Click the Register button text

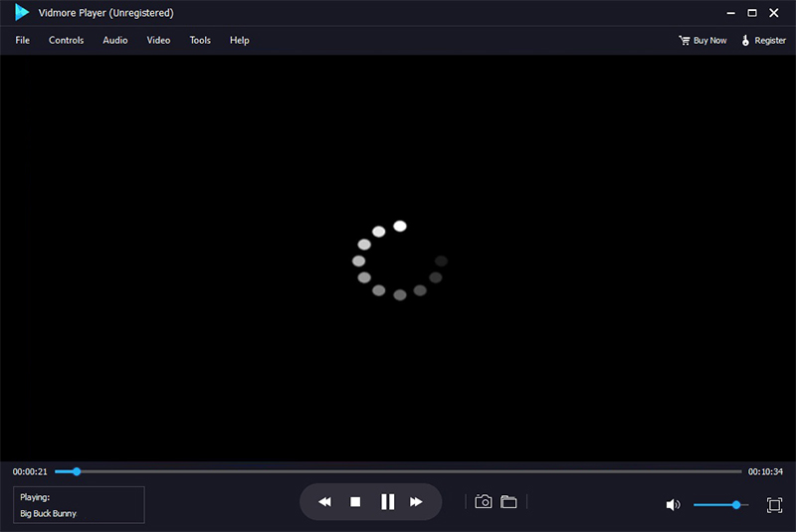(770, 40)
